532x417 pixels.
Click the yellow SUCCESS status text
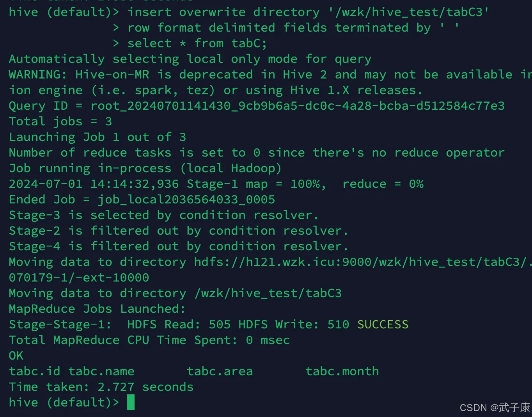(383, 324)
